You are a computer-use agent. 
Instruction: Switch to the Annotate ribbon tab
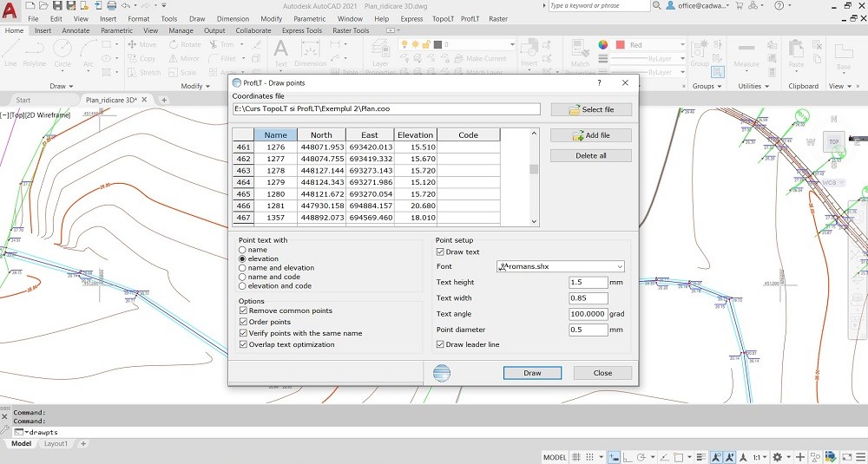point(76,31)
